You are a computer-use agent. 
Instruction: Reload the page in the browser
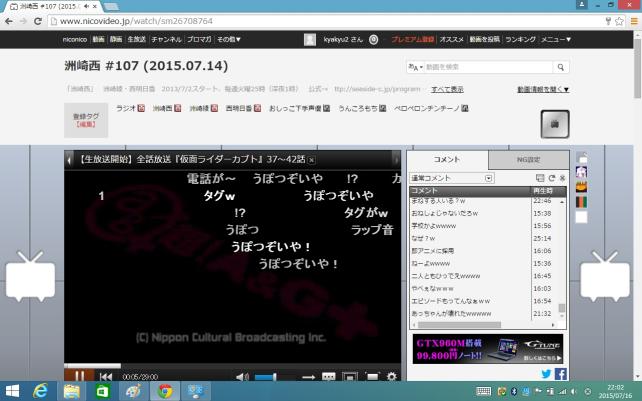click(38, 21)
